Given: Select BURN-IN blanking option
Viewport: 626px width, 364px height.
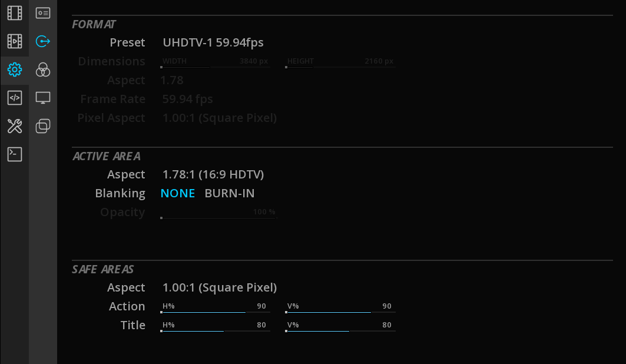Looking at the screenshot, I should tap(230, 193).
